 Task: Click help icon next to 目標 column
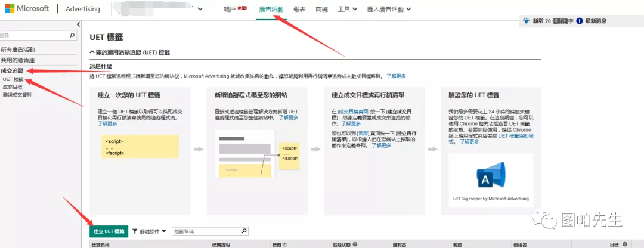click(x=625, y=244)
